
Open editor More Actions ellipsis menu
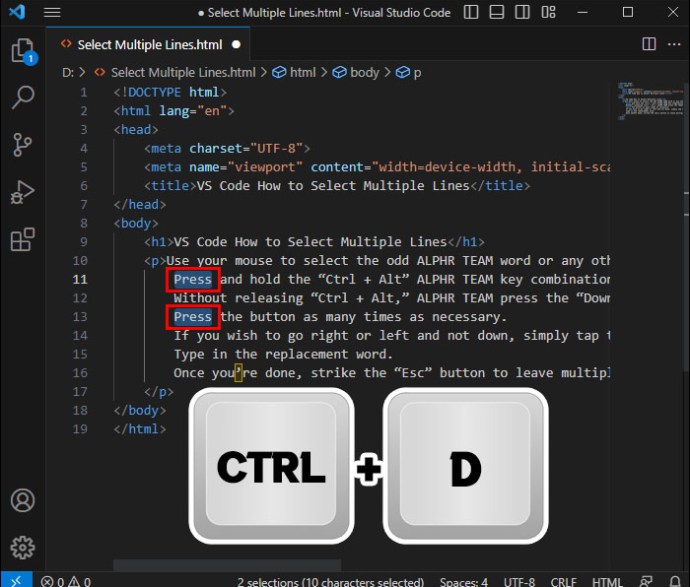pyautogui.click(x=673, y=44)
